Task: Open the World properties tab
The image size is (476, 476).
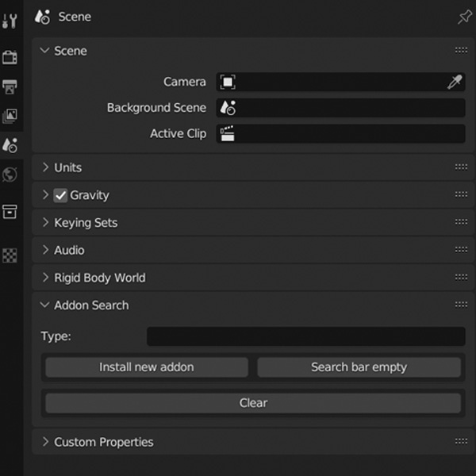Action: pyautogui.click(x=10, y=175)
